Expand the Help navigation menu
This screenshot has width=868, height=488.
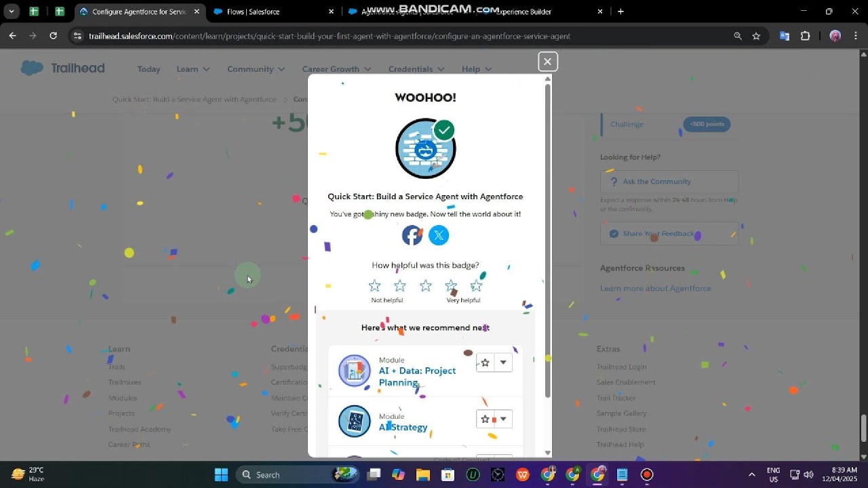point(476,69)
